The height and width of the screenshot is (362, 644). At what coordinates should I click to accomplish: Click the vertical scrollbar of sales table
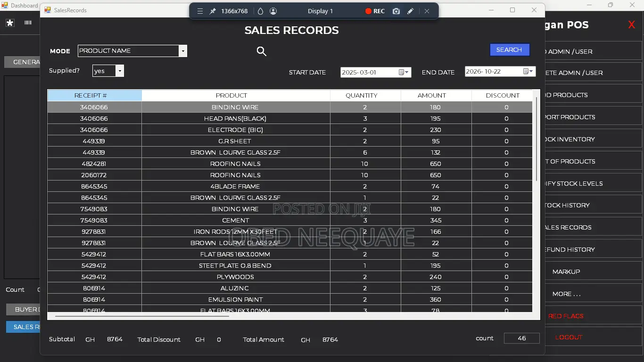point(537,139)
